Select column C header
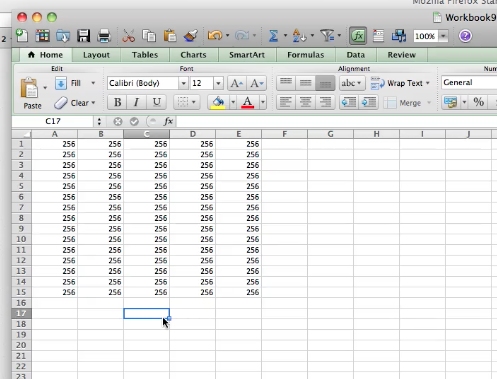 tap(146, 134)
